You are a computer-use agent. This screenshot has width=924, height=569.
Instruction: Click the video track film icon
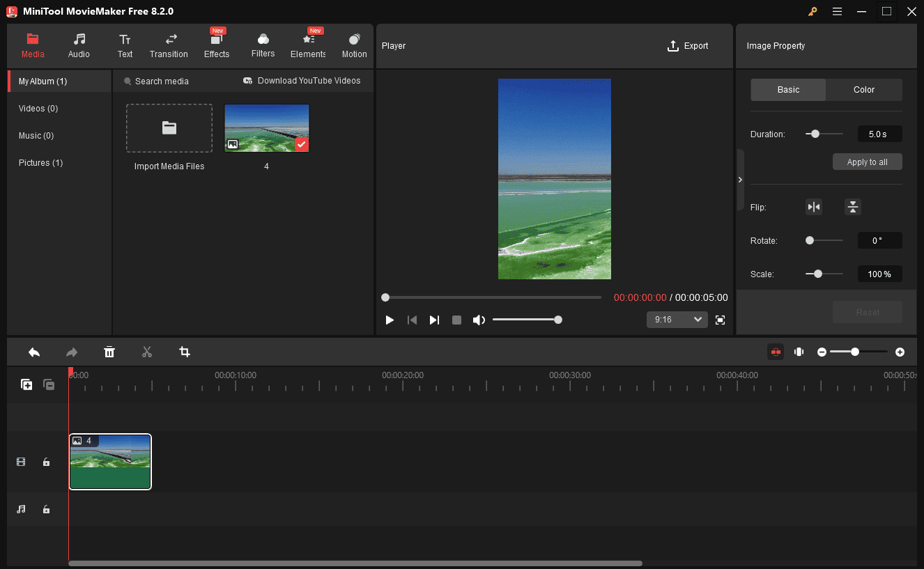21,462
